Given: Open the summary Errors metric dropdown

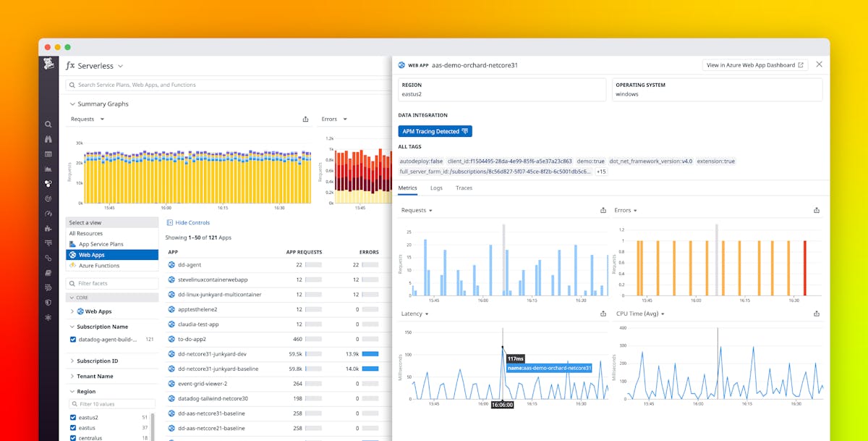Looking at the screenshot, I should (344, 119).
